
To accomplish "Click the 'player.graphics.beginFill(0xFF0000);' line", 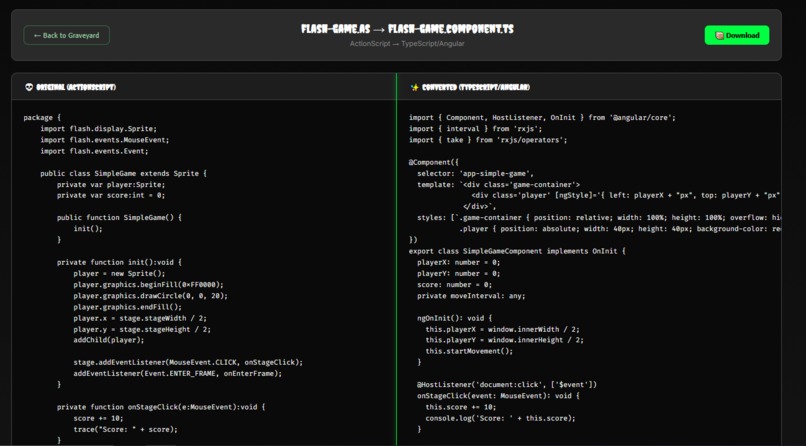I will (149, 285).
